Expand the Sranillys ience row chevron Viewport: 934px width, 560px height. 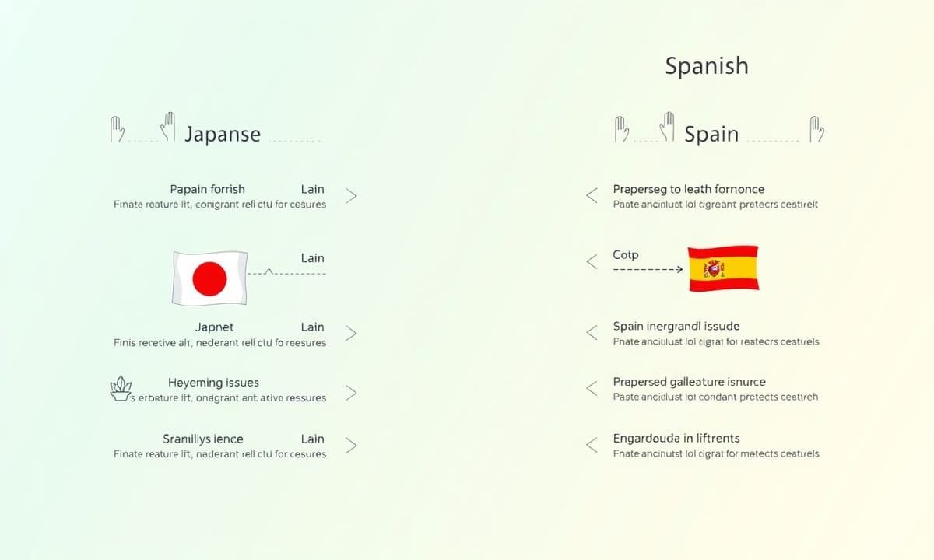[x=351, y=446]
